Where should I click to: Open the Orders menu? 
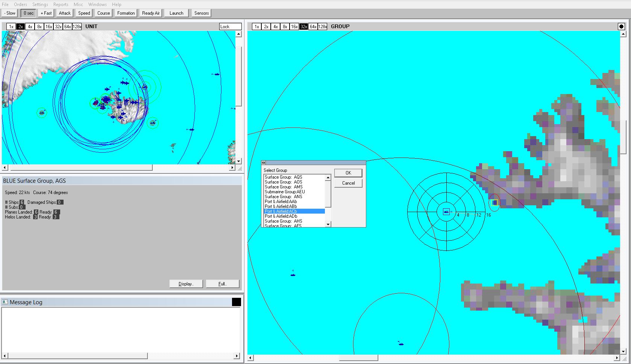pos(20,5)
